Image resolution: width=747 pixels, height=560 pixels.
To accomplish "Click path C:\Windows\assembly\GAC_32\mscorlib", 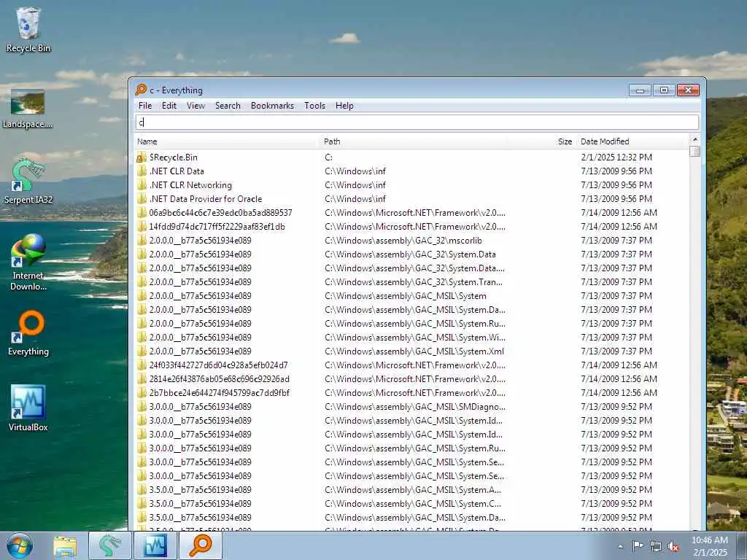I will tap(403, 241).
